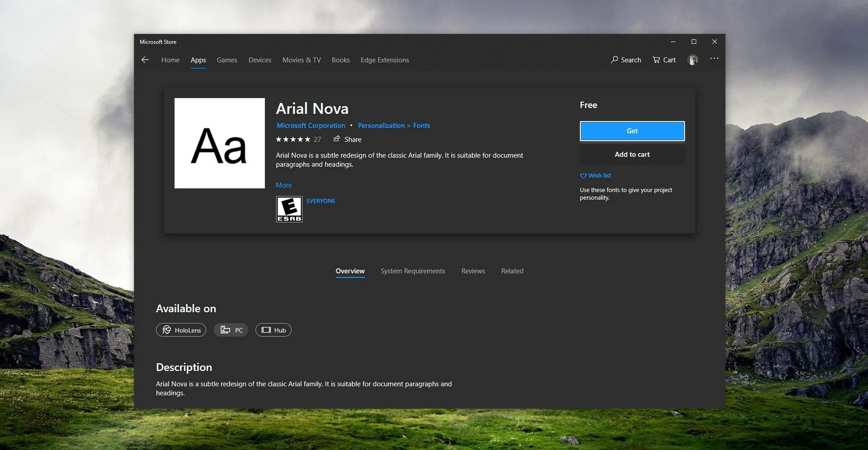
Task: Click the Arial Nova title
Action: pos(312,108)
